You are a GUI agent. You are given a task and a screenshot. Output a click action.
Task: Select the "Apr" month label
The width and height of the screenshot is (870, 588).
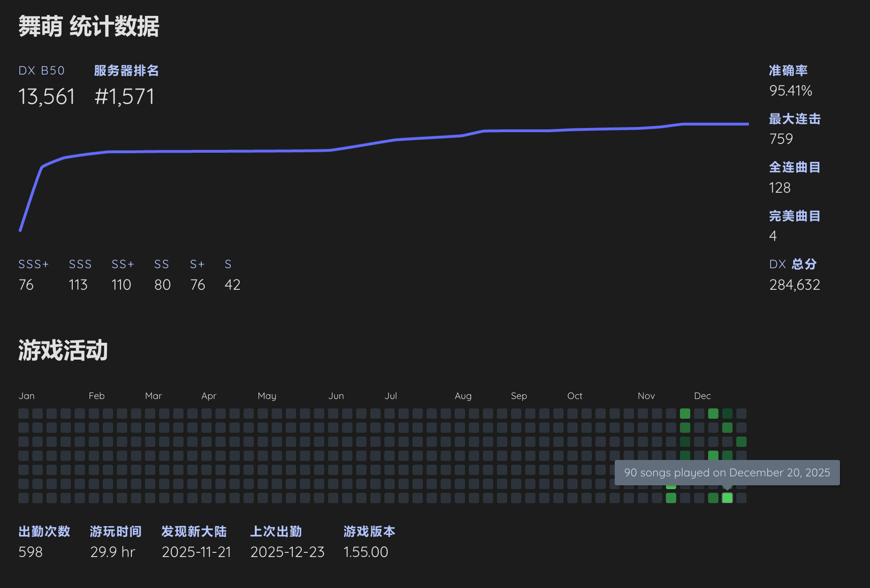pyautogui.click(x=209, y=396)
